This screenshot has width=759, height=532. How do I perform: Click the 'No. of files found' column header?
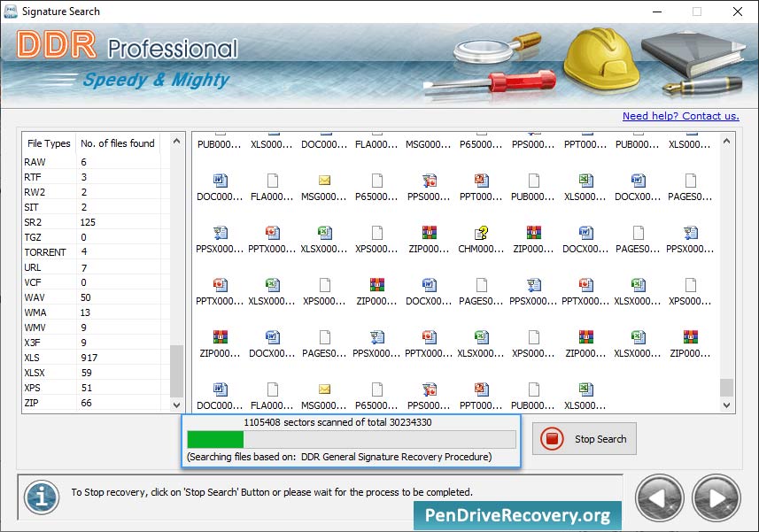(x=118, y=143)
